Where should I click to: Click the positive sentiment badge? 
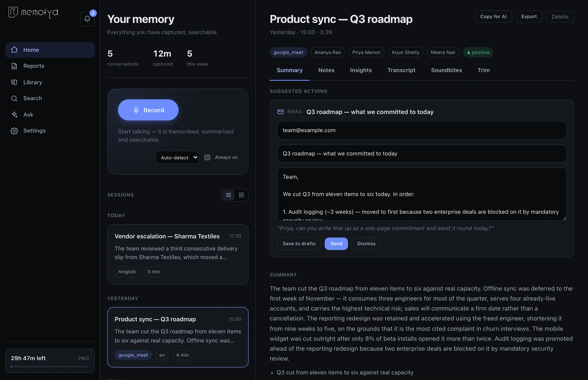[478, 52]
